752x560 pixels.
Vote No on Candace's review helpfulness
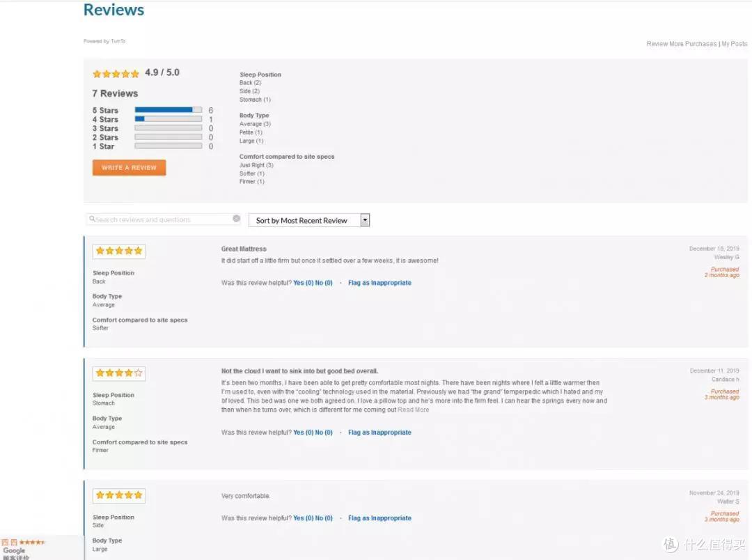[324, 433]
